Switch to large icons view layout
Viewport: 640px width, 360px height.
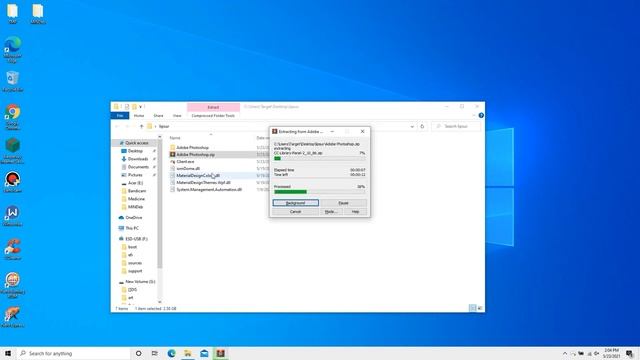[480, 308]
